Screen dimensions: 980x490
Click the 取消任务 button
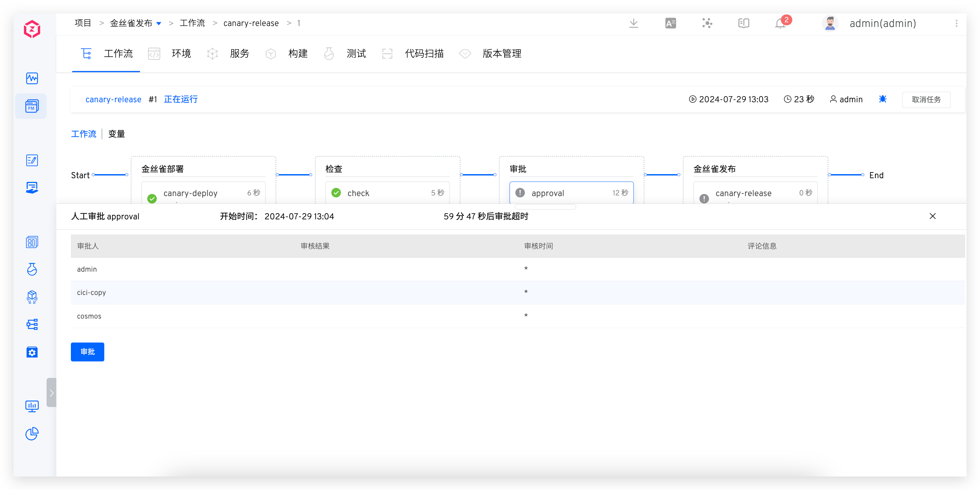pos(926,99)
